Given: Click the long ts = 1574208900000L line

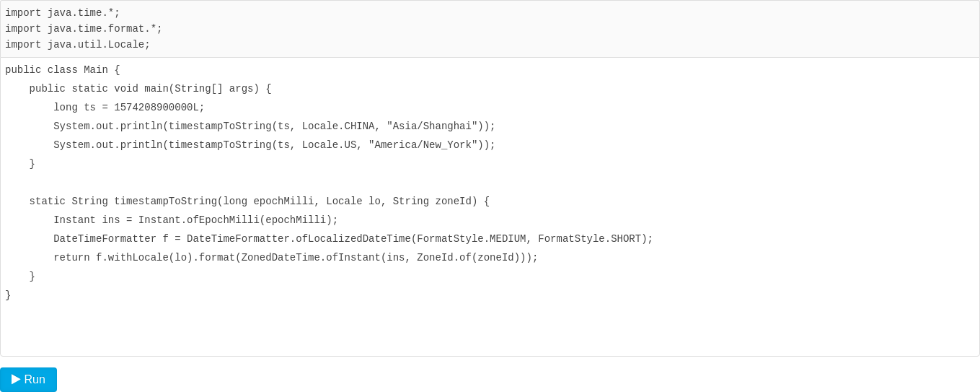Looking at the screenshot, I should click(x=129, y=108).
